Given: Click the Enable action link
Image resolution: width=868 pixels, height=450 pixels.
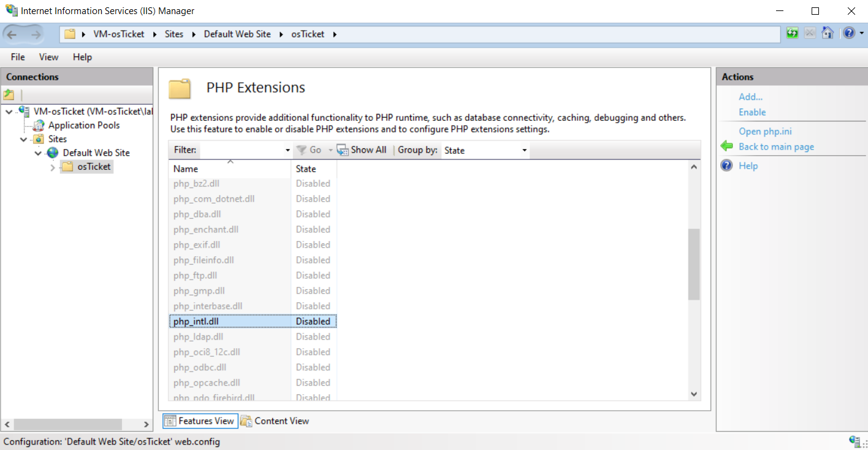Looking at the screenshot, I should click(752, 112).
